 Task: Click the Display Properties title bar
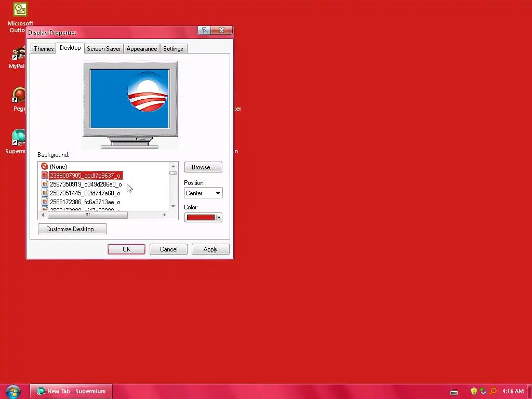[112, 33]
